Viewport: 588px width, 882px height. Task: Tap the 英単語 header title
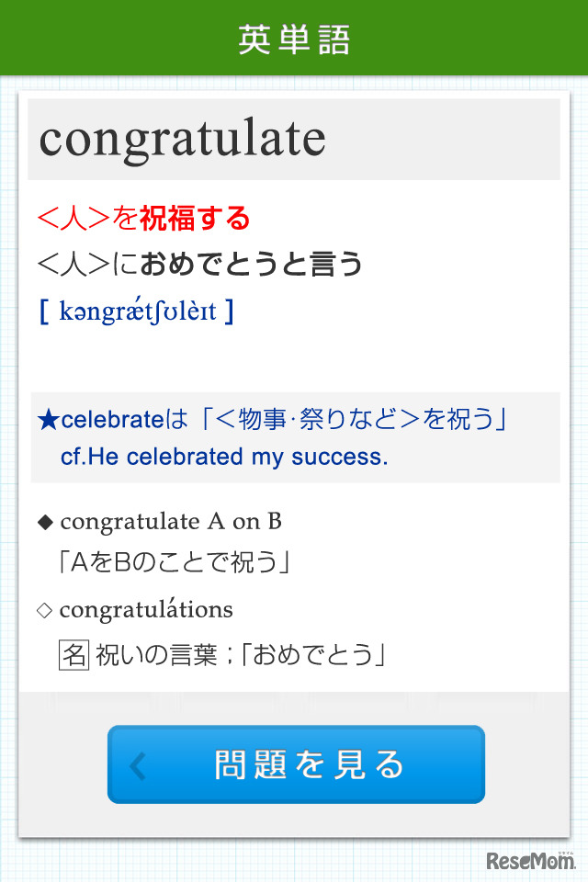tap(294, 40)
